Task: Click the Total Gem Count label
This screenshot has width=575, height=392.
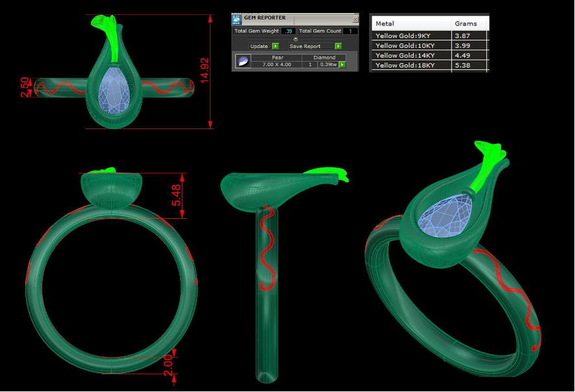Action: coord(320,31)
